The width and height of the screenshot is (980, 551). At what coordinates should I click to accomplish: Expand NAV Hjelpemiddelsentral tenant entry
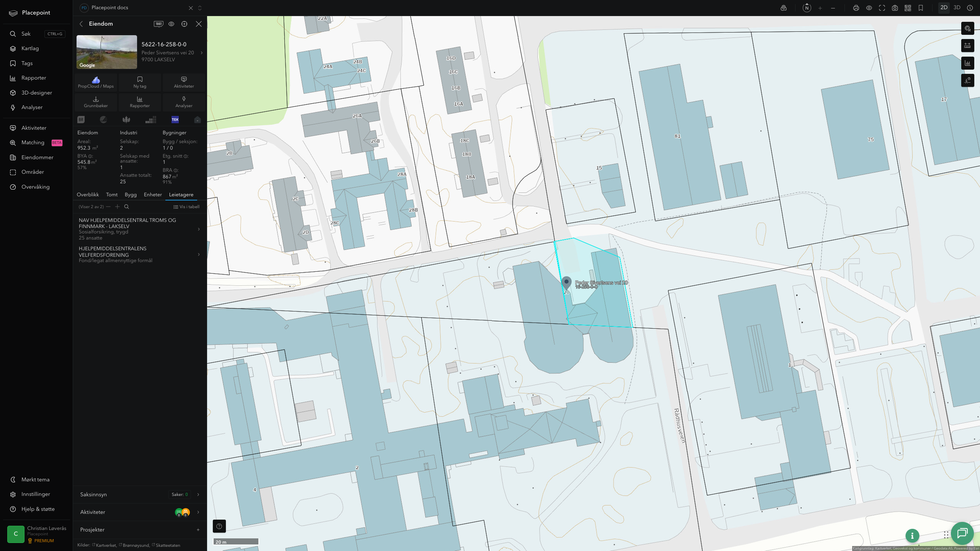[140, 229]
